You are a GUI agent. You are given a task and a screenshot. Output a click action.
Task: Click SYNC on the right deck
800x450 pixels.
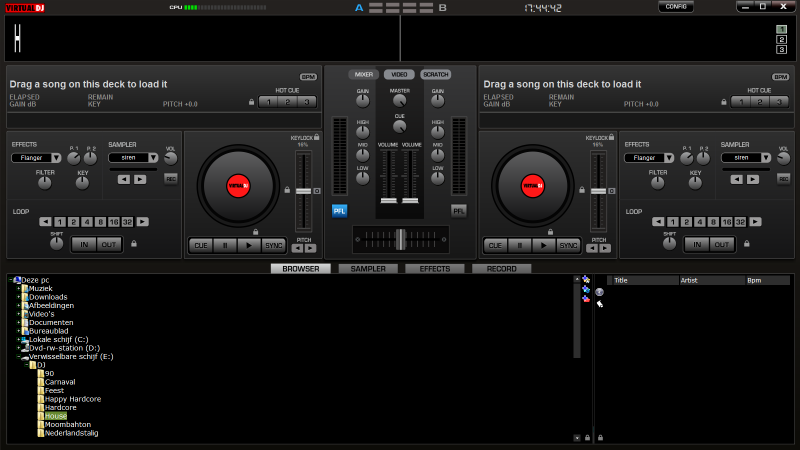pos(568,245)
